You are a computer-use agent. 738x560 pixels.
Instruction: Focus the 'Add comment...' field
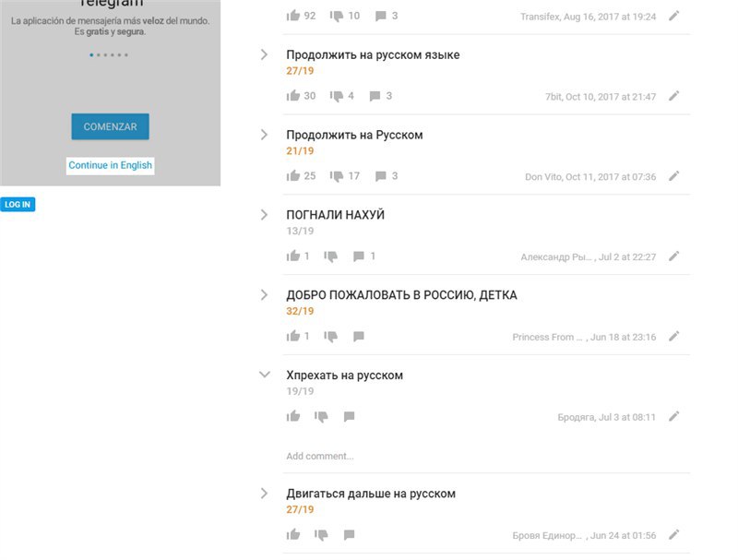pos(487,456)
